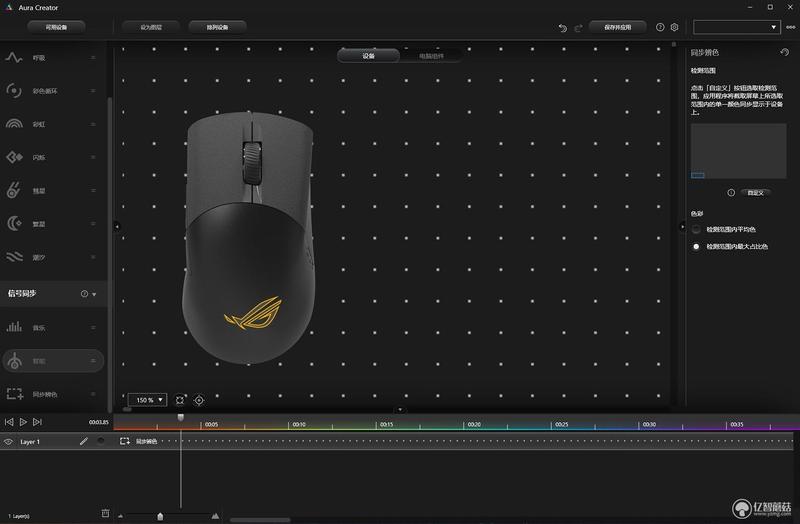800x524 pixels.
Task: Click the screen detection range preview area
Action: 738,151
